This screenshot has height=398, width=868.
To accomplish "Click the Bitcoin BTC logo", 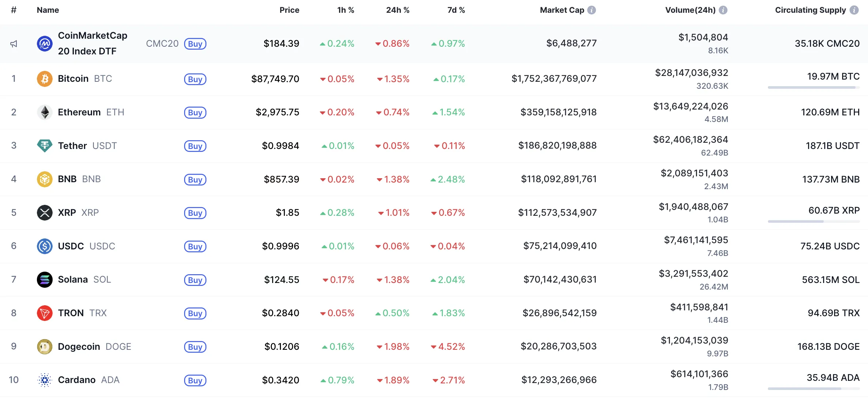I will (45, 79).
